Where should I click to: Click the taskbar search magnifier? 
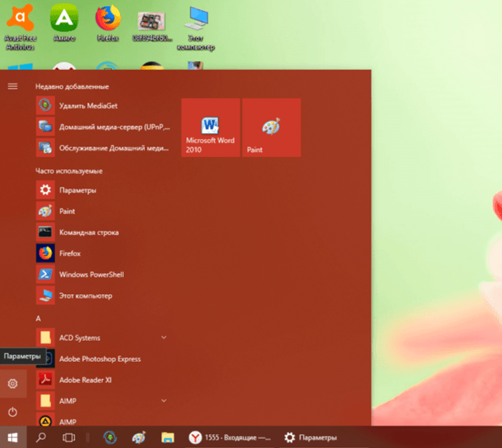41,437
